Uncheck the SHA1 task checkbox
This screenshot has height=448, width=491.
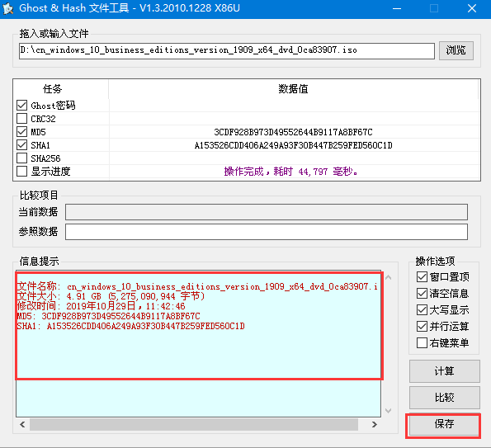pyautogui.click(x=21, y=144)
